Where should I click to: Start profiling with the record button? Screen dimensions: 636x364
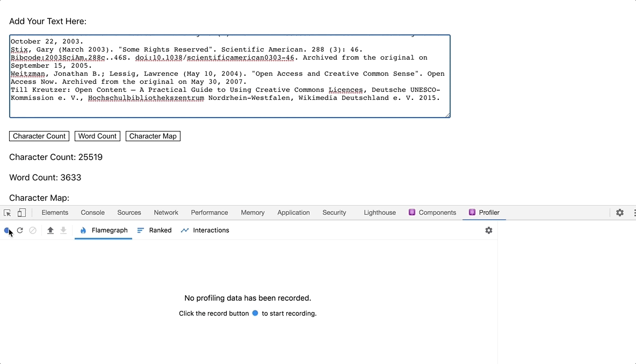click(7, 231)
